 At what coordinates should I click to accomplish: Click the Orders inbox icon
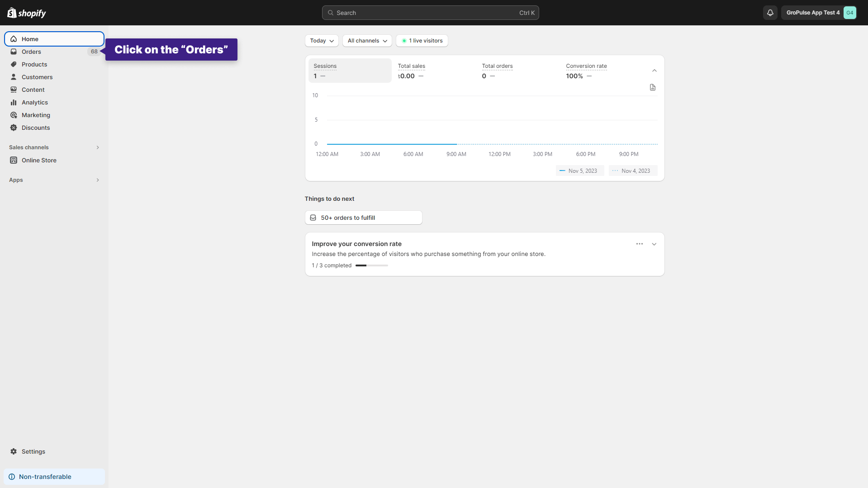[x=14, y=52]
